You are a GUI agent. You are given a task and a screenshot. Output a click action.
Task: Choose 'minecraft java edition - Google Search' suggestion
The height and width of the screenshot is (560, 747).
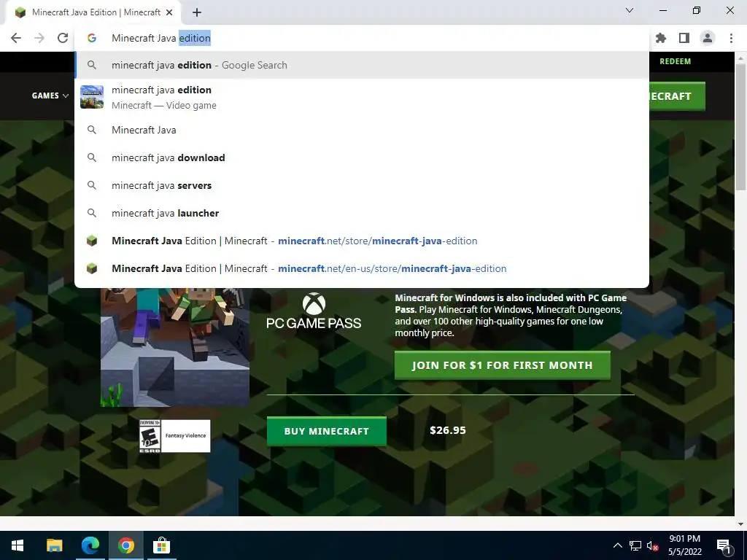pyautogui.click(x=362, y=65)
